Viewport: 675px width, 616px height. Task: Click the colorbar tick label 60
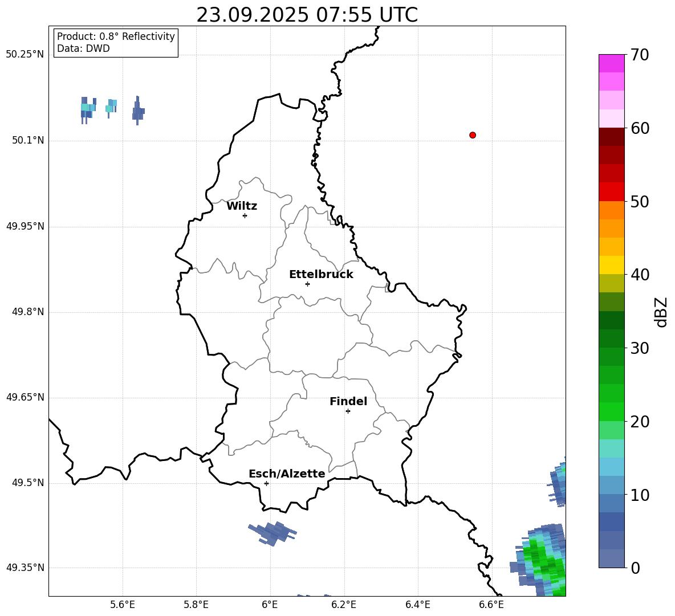click(x=639, y=128)
